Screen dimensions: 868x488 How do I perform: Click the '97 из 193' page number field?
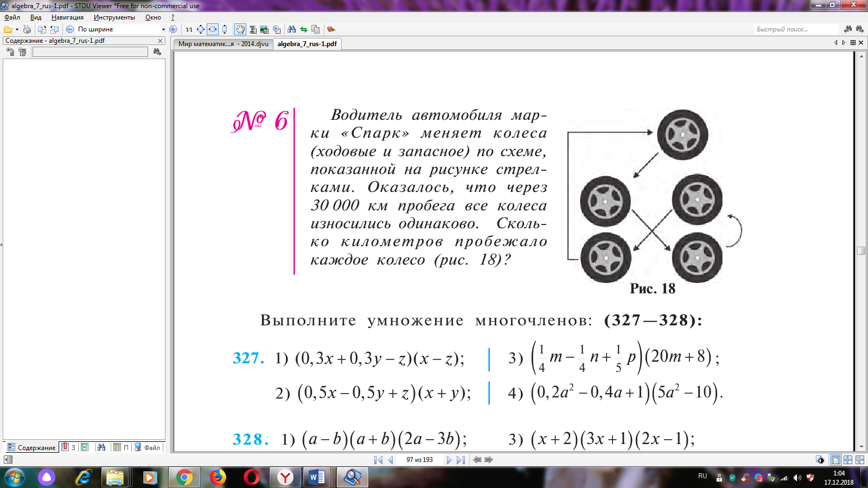pyautogui.click(x=419, y=460)
